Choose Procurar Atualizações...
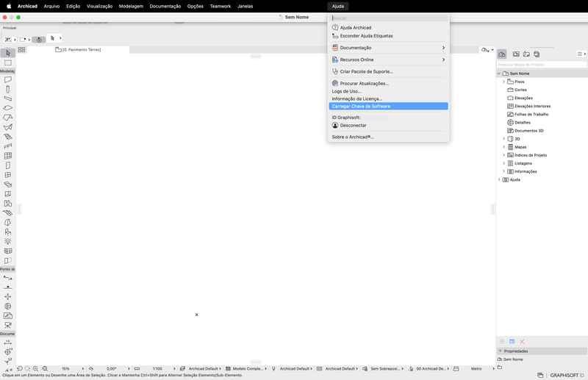 click(389, 83)
